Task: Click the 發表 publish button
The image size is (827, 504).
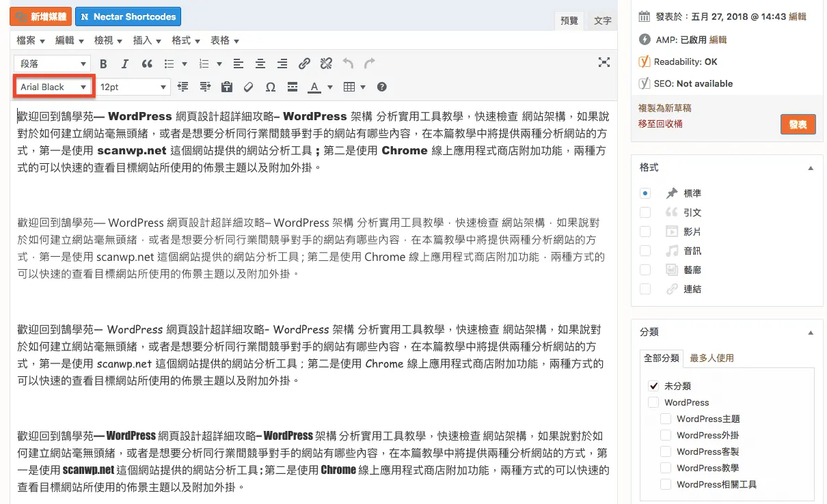Action: [798, 124]
